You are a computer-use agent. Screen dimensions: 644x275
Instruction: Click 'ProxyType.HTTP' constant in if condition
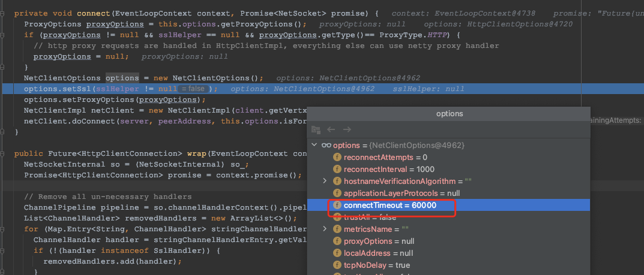[413, 35]
